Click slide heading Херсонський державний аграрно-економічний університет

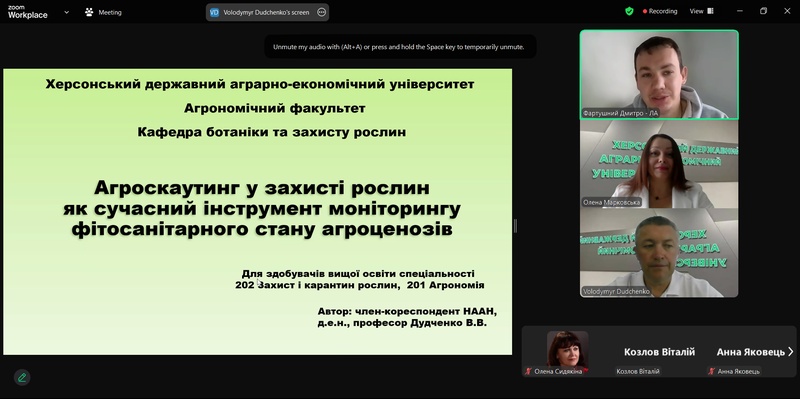[x=260, y=84]
